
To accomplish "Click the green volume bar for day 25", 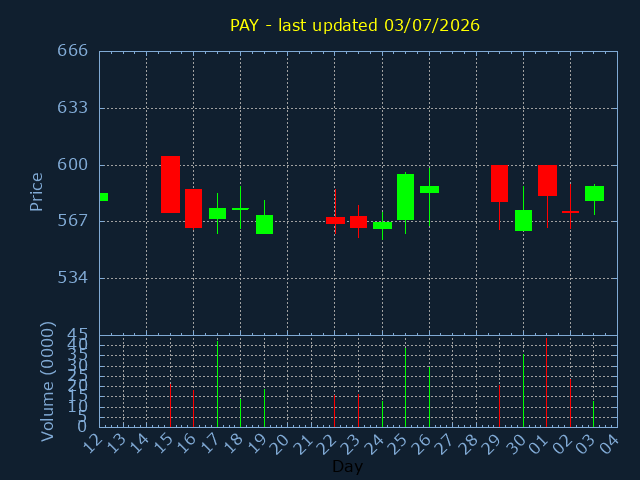I will point(405,387).
